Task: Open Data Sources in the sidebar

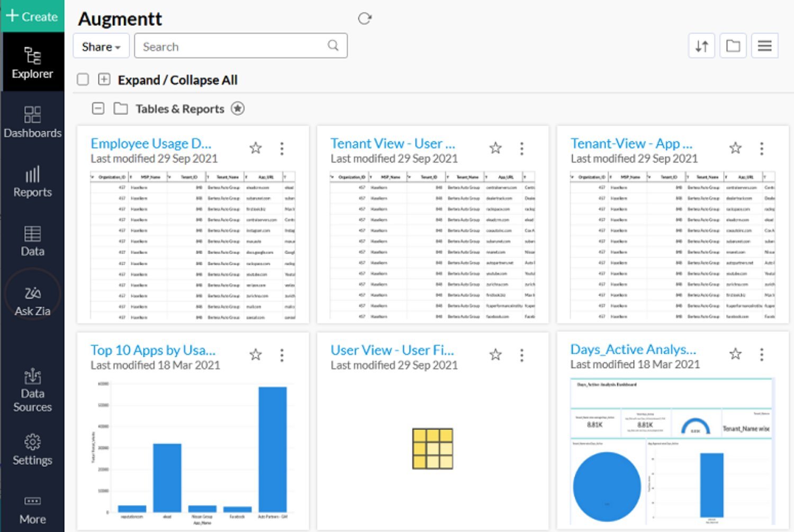Action: click(32, 390)
